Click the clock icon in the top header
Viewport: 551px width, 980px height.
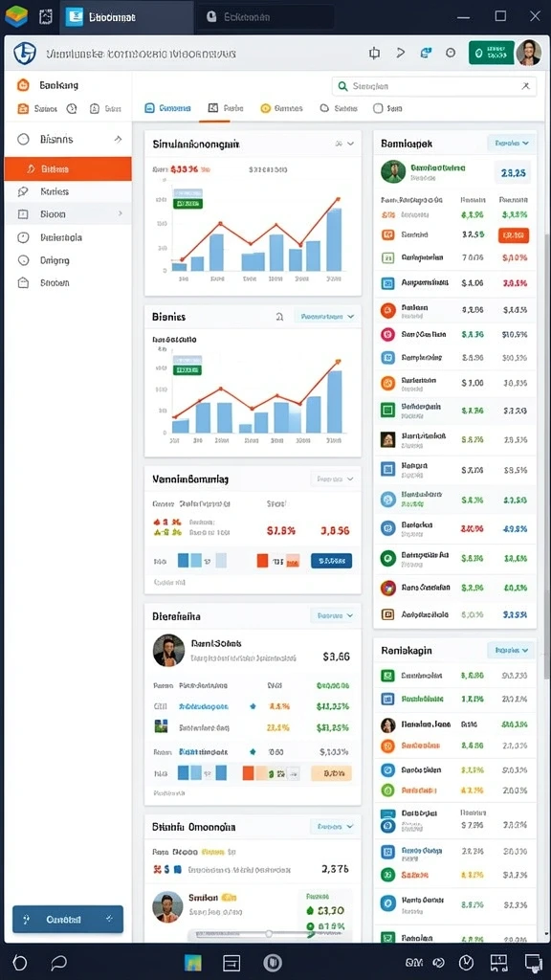pos(451,54)
